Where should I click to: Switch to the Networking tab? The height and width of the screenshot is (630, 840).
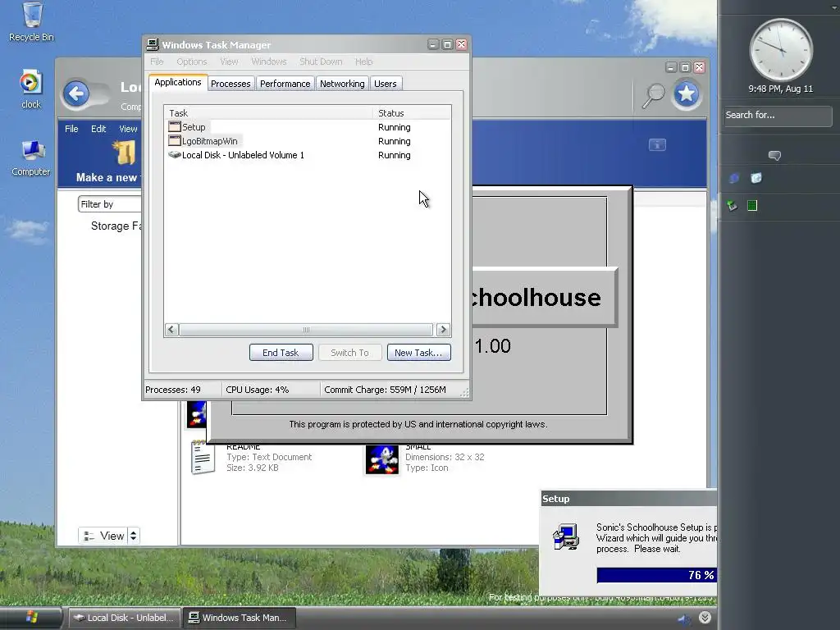(x=342, y=84)
